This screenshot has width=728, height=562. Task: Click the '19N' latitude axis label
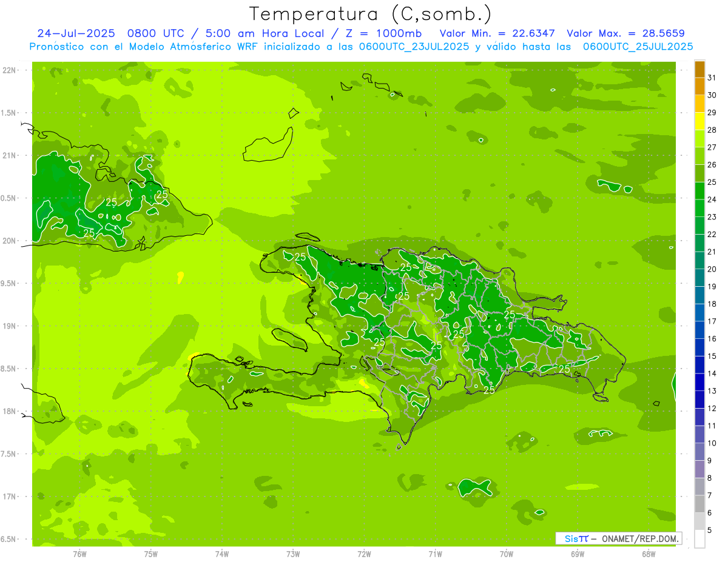click(10, 326)
